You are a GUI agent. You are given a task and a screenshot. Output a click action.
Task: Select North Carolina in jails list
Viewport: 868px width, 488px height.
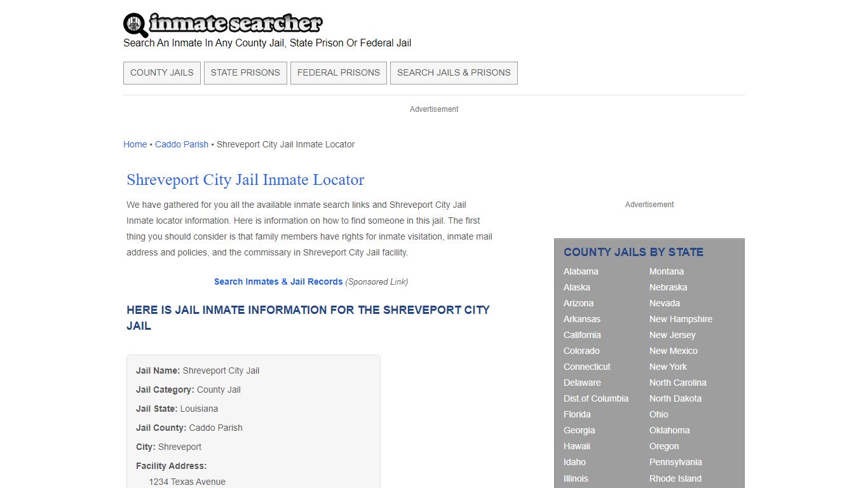click(678, 383)
